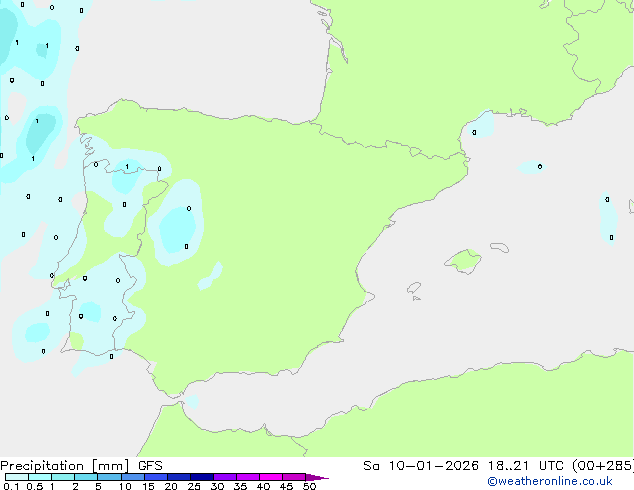This screenshot has width=634, height=490.
Task: Click the 10–15 mm blue legend swatch
Action: pyautogui.click(x=133, y=477)
